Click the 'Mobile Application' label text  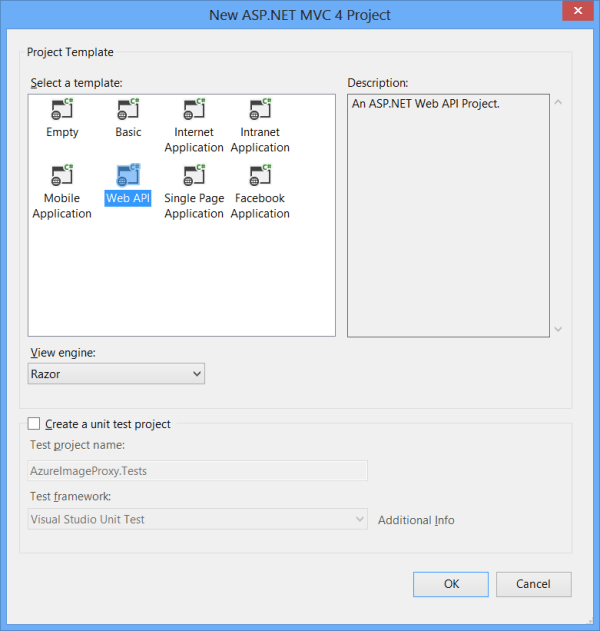pos(62,206)
